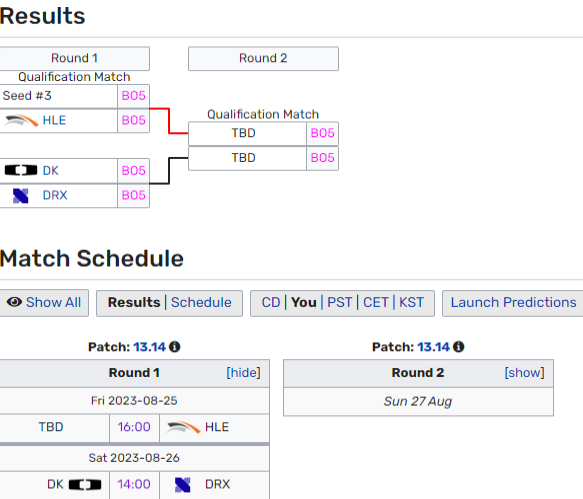The height and width of the screenshot is (499, 583).
Task: Open info icon next to left Patch 13.14
Action: 174,347
